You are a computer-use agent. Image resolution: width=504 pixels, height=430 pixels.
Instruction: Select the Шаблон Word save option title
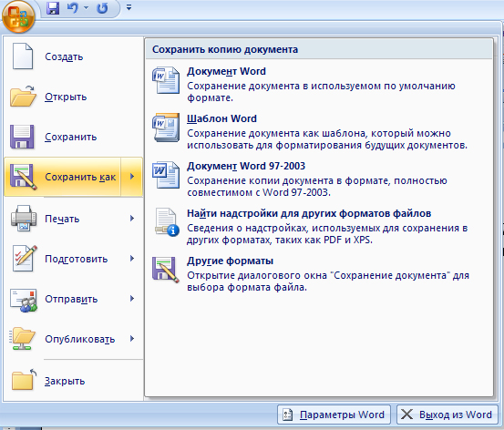point(221,118)
